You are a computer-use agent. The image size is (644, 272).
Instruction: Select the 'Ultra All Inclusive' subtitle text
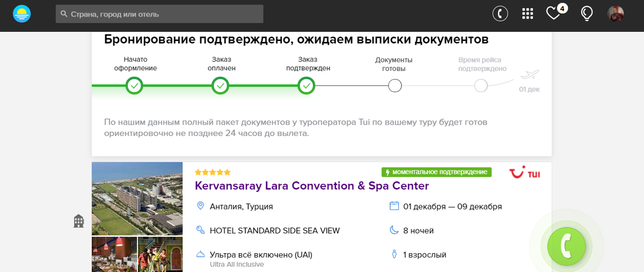[237, 264]
